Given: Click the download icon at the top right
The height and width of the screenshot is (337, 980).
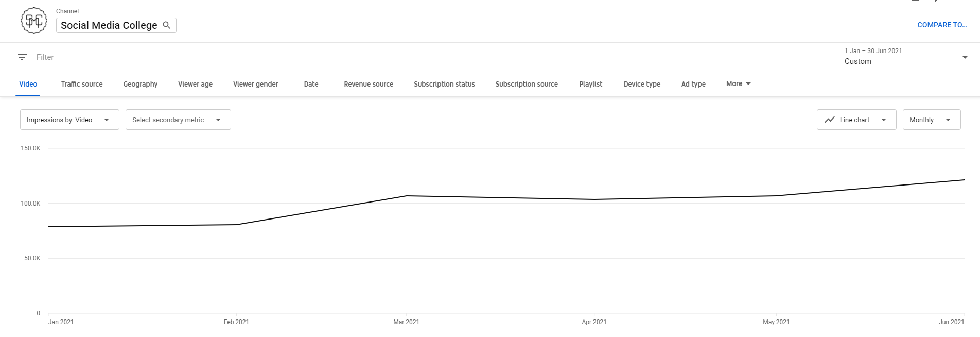Looking at the screenshot, I should coord(915,3).
